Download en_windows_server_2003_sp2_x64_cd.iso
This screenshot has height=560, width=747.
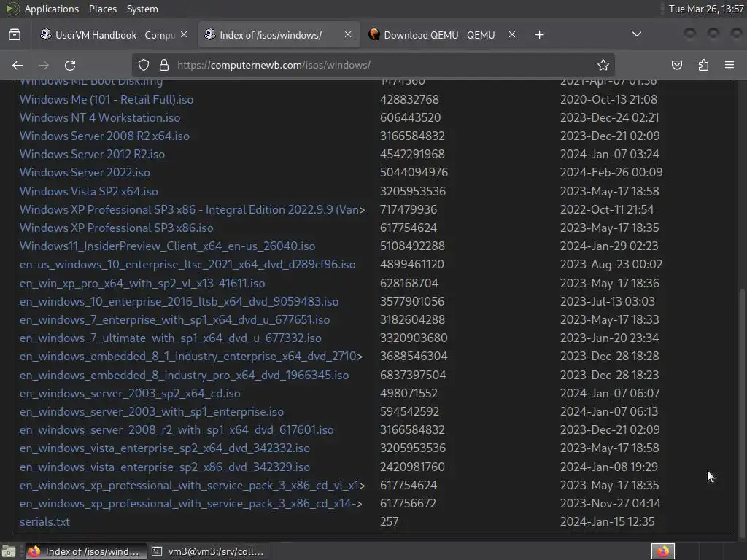[130, 393]
